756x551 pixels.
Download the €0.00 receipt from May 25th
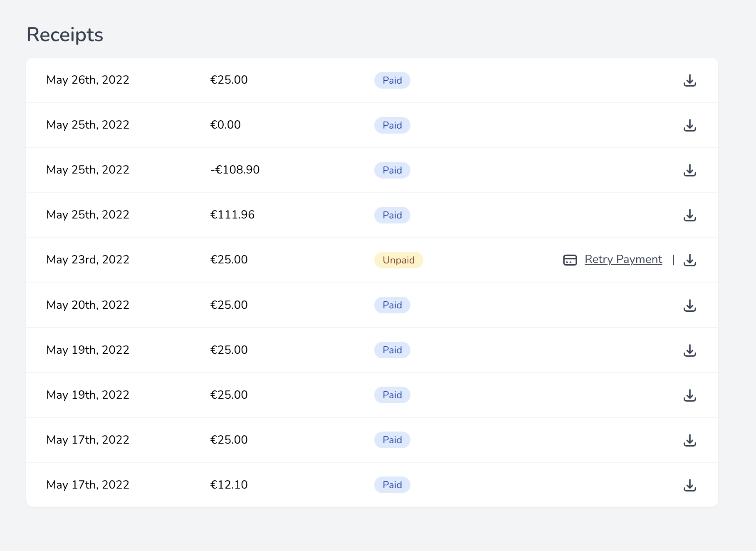point(689,125)
